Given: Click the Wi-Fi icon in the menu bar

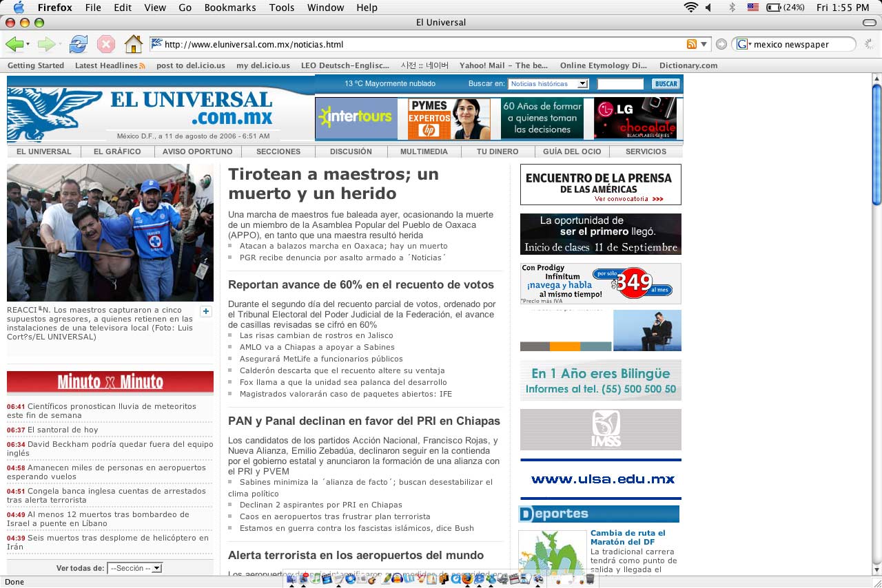Looking at the screenshot, I should pos(690,8).
